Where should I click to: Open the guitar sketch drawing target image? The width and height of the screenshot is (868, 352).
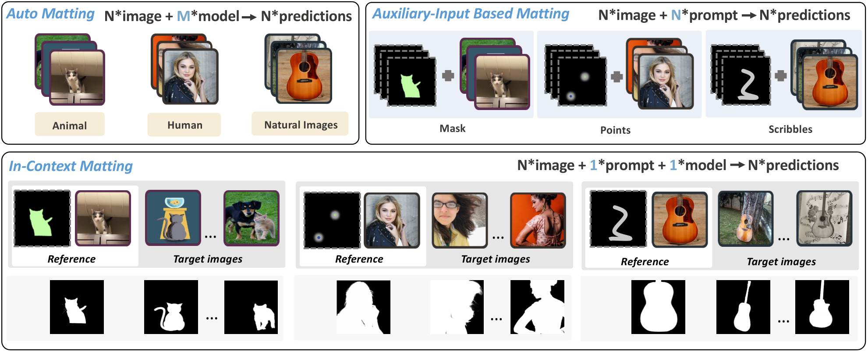(x=824, y=218)
